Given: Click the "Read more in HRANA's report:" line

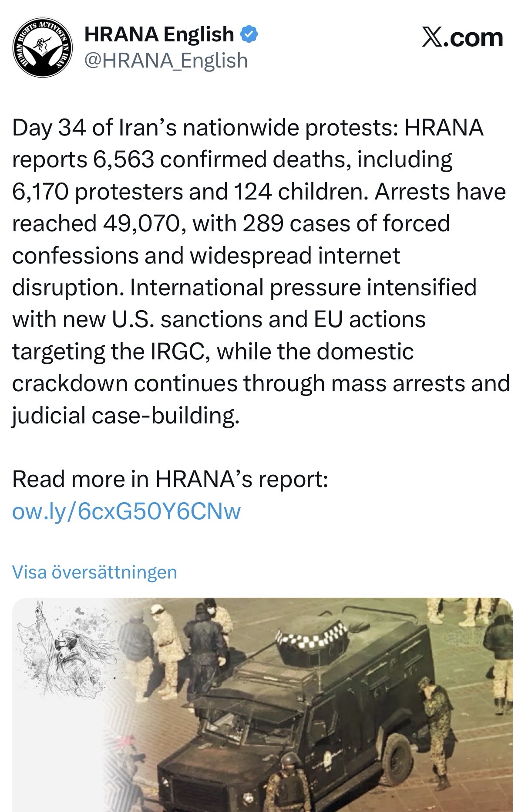Looking at the screenshot, I should [170, 479].
